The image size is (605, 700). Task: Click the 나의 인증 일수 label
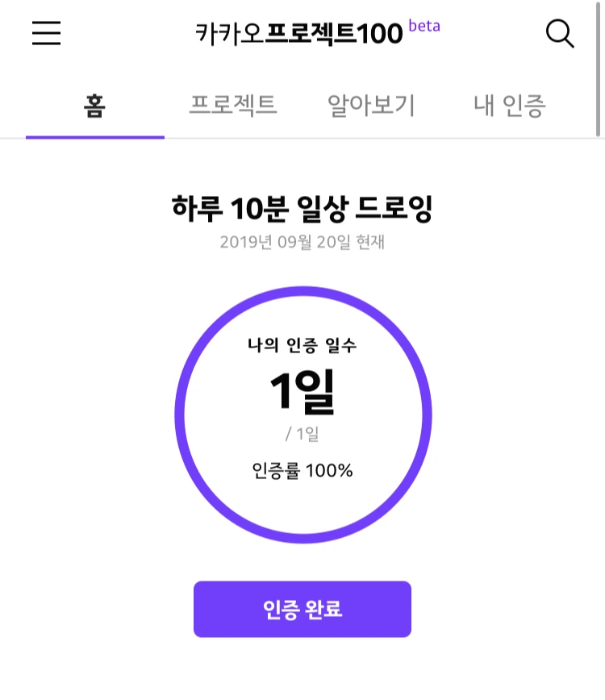[302, 345]
